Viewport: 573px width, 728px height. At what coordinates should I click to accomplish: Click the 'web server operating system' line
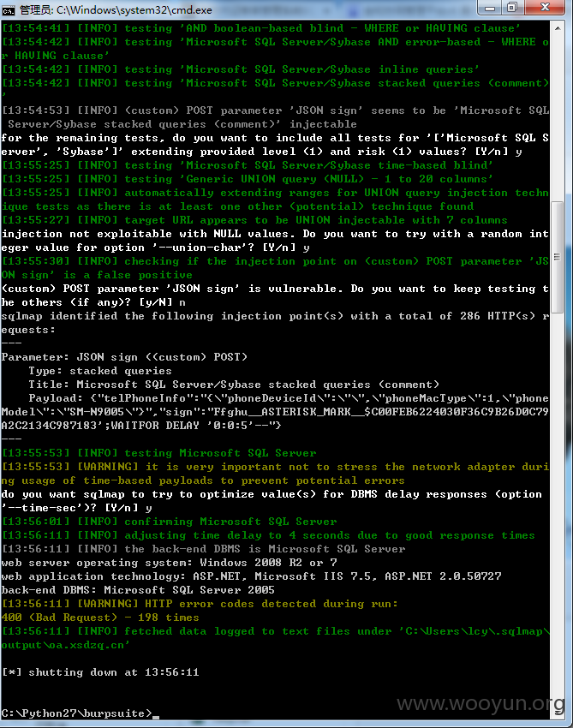coord(169,563)
